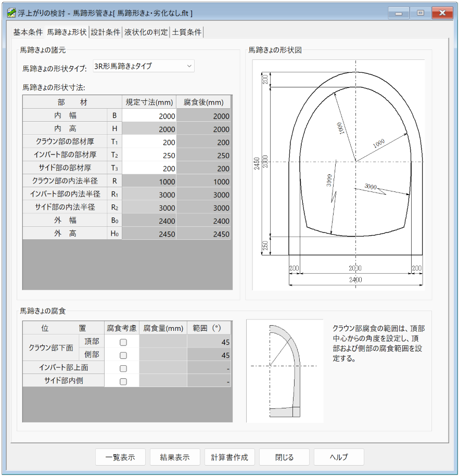Check the インバート部上面 corrosion box
The width and height of the screenshot is (459, 476).
coord(123,368)
